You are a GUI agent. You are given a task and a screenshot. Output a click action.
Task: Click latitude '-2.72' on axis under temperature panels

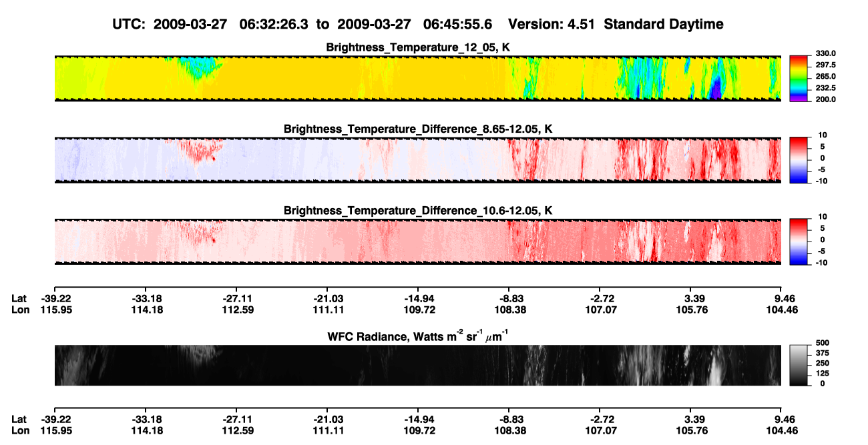(x=600, y=298)
